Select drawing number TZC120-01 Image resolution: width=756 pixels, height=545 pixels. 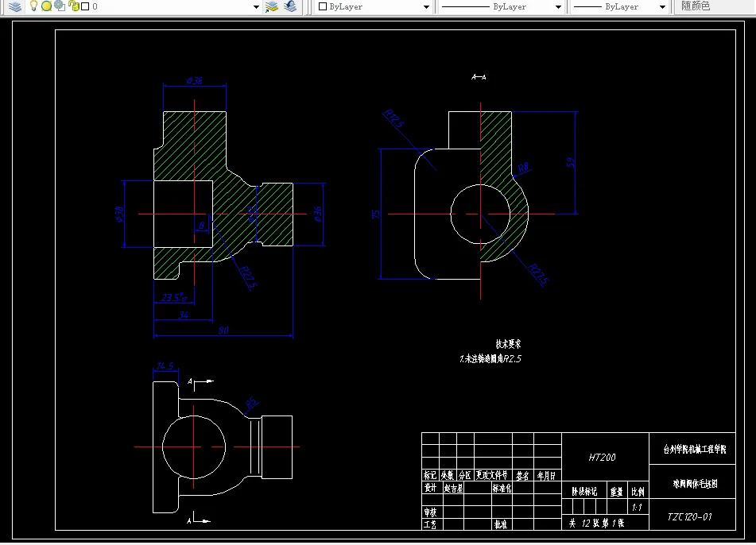coord(690,517)
